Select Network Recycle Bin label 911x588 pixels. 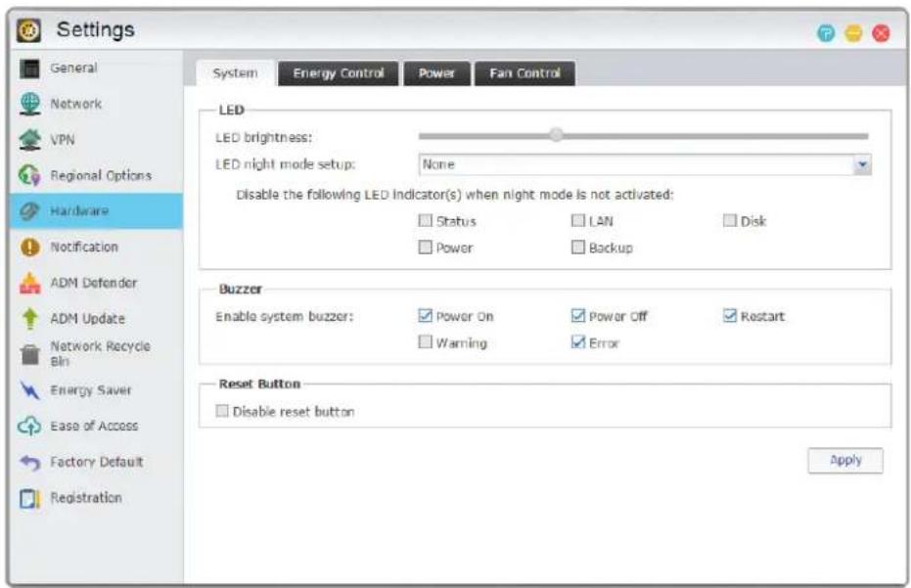point(100,354)
